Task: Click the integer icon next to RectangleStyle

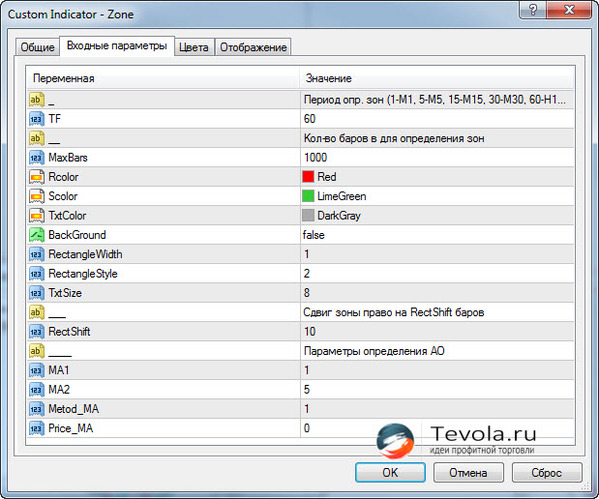Action: pos(36,274)
